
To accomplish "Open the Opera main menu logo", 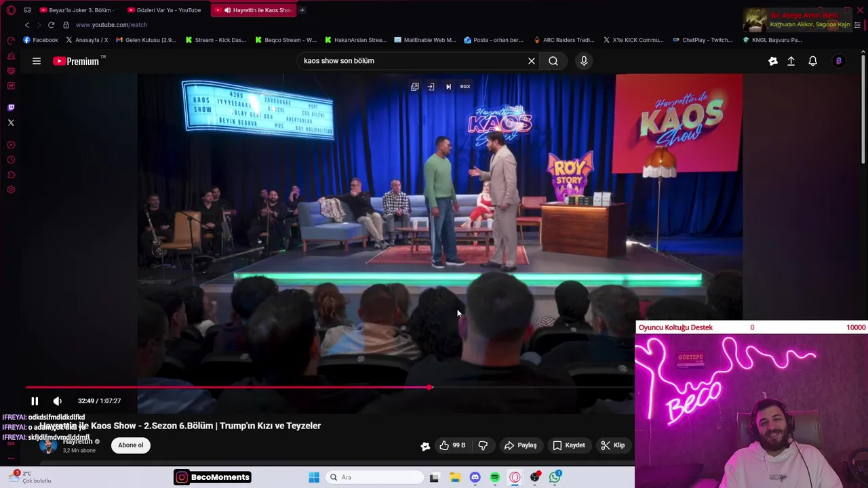I will click(11, 10).
